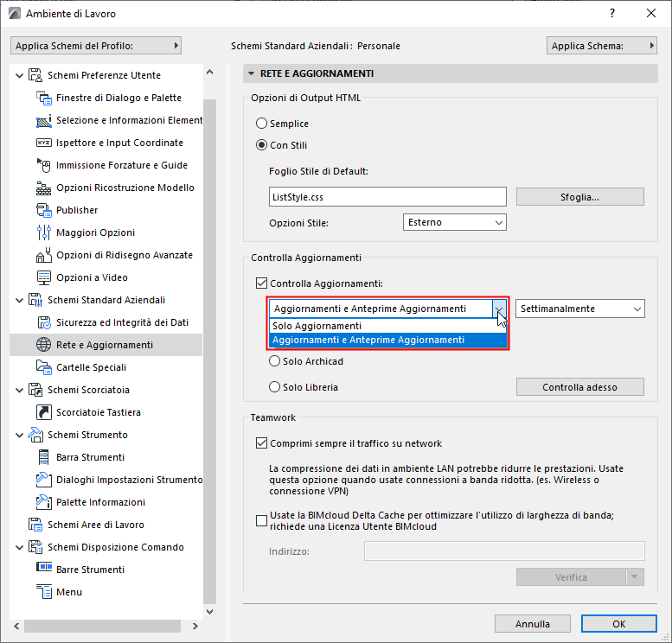
Task: Click the Opzioni di Ridisegno Avanzate icon
Action: tap(44, 255)
